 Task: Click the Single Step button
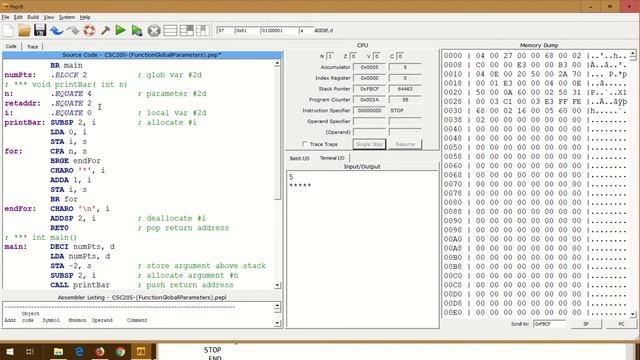click(369, 144)
